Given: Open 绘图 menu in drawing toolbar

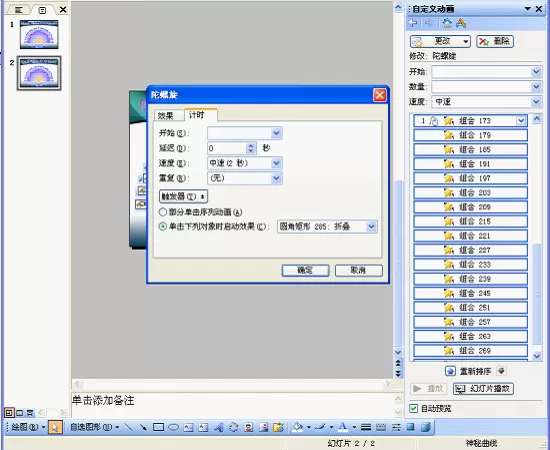Looking at the screenshot, I should coord(28,427).
